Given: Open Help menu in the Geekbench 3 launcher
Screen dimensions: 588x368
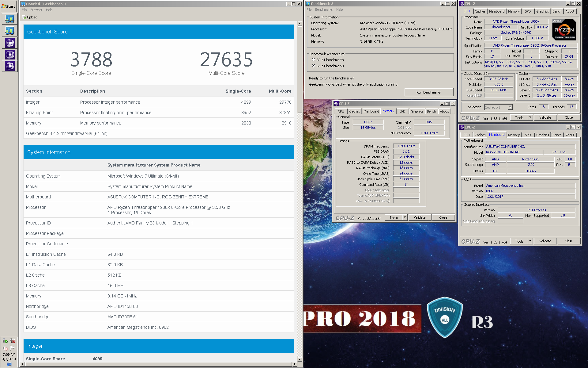Looking at the screenshot, I should click(x=339, y=10).
